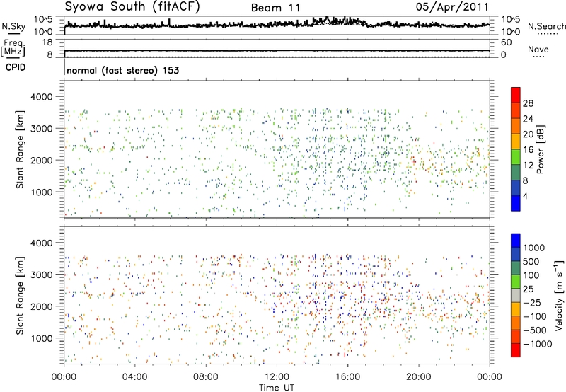
Task: Click the '100' tick on Velocity colorbar
Action: pyautogui.click(x=531, y=275)
